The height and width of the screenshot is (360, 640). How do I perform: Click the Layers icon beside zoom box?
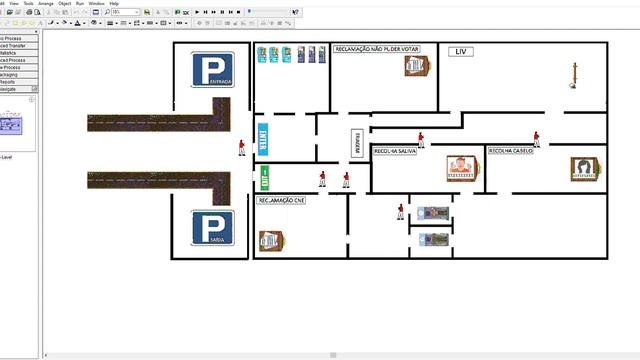pos(147,12)
